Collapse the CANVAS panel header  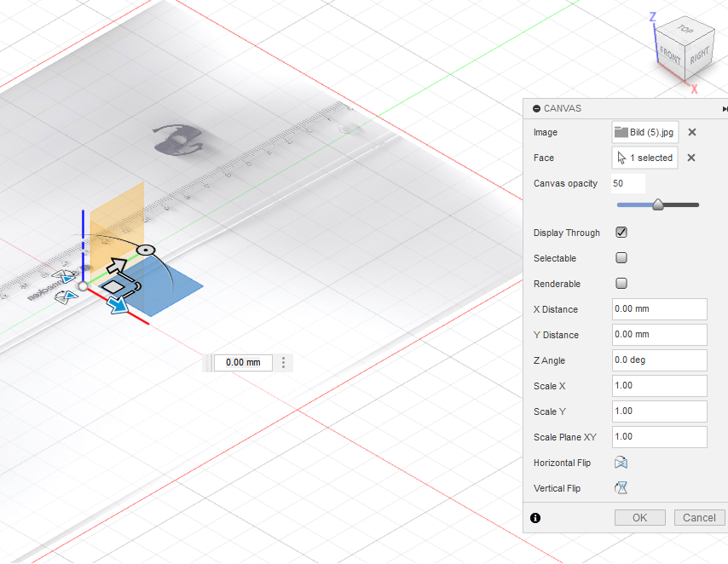pyautogui.click(x=536, y=108)
